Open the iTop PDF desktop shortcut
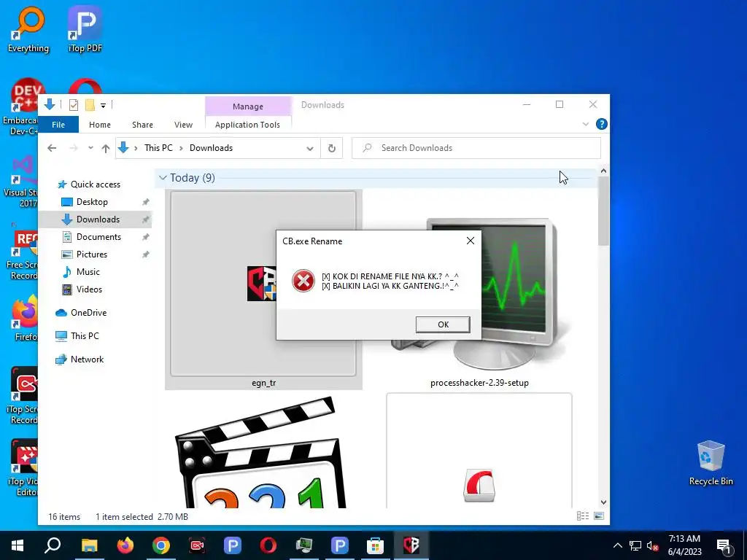This screenshot has height=560, width=747. (x=85, y=29)
